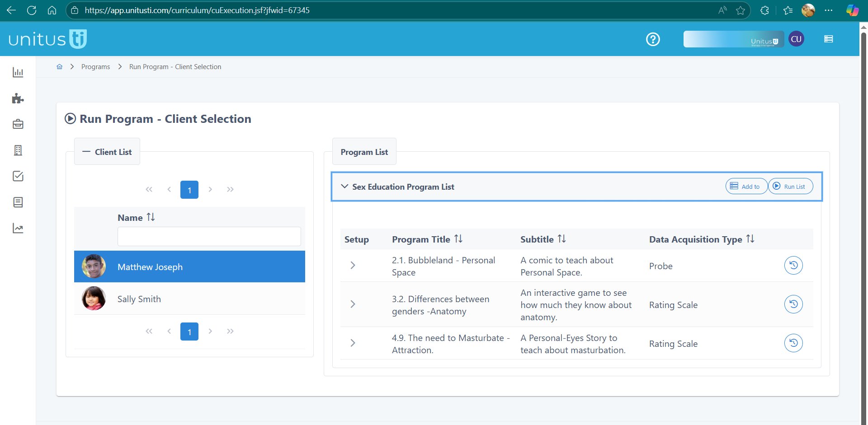Go to first page in bottom paginator
868x425 pixels.
tap(149, 332)
